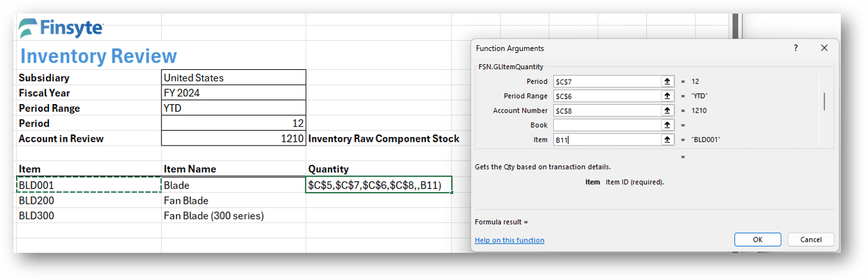Close the Function Arguments dialog
Viewport: 868px width, 280px height.
824,48
